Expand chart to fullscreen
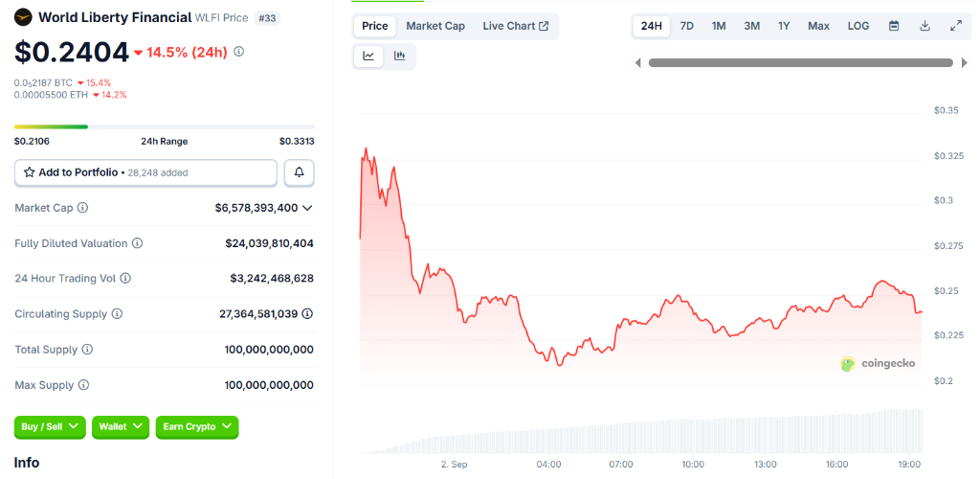This screenshot has height=479, width=980. 955,26
